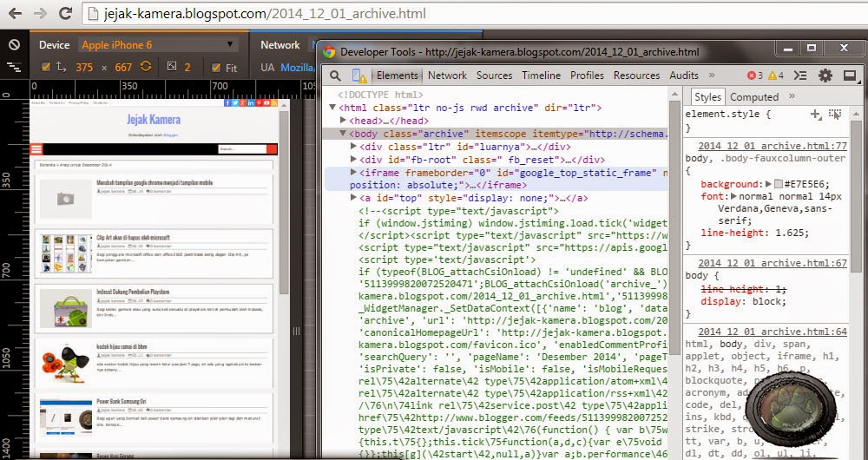868x460 pixels.
Task: Expand the anchor id top node
Action: [x=354, y=198]
